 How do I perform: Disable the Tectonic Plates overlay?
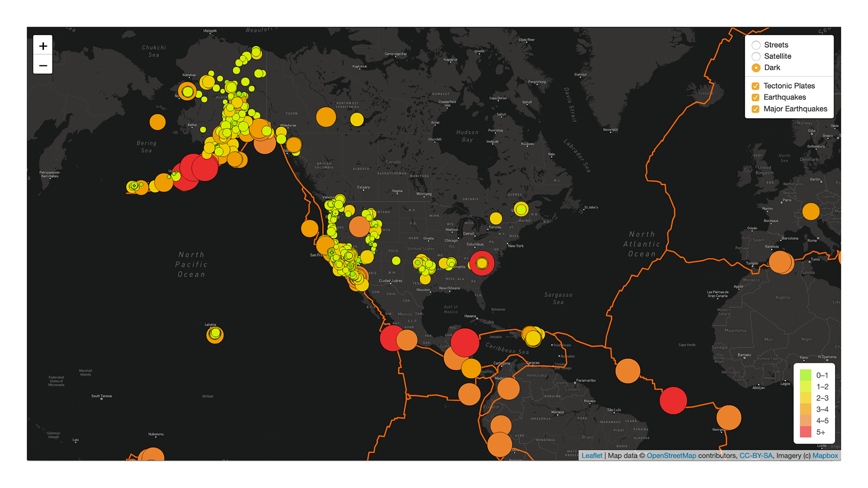pyautogui.click(x=755, y=86)
